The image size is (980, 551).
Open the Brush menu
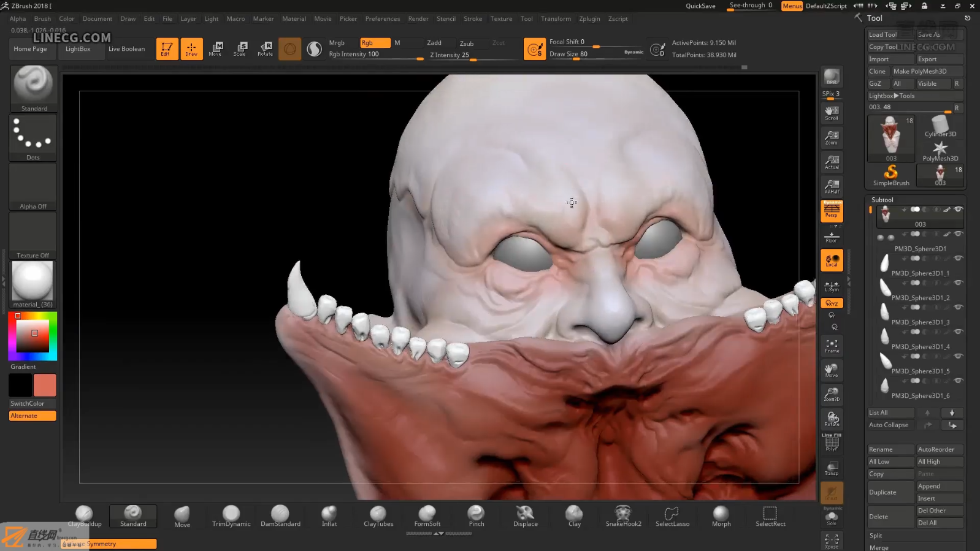[42, 19]
